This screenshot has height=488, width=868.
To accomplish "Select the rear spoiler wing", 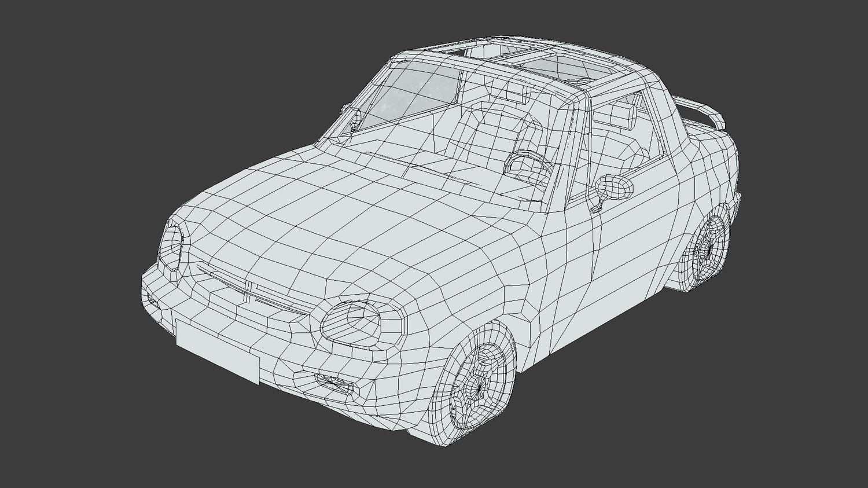I will click(697, 112).
